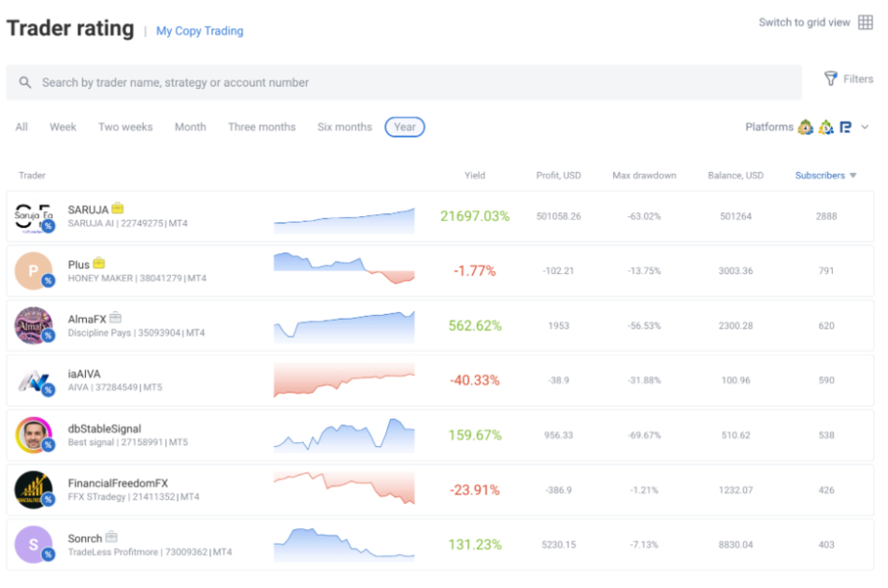
Task: Click FinancialFreedomFX yield chart
Action: click(344, 488)
